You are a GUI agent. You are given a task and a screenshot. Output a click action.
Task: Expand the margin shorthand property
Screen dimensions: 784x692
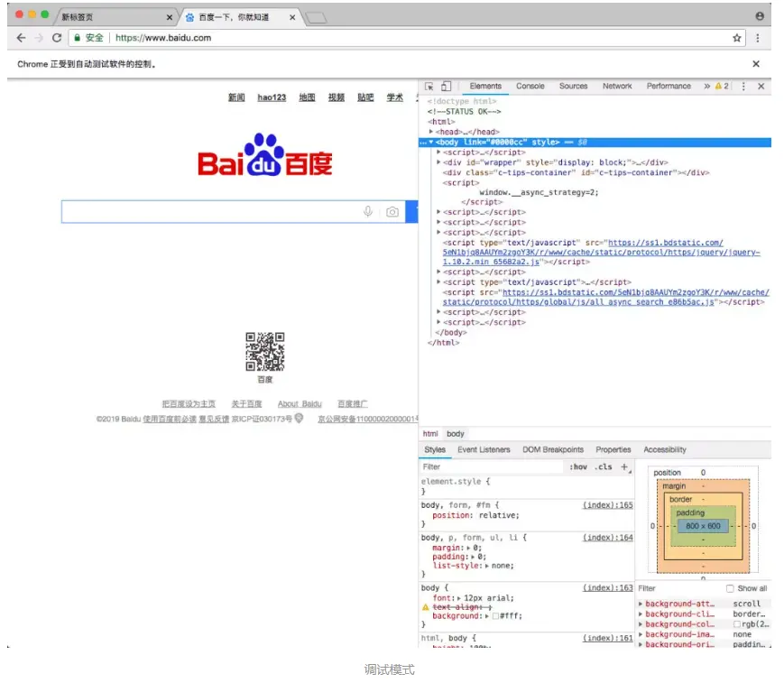(468, 548)
